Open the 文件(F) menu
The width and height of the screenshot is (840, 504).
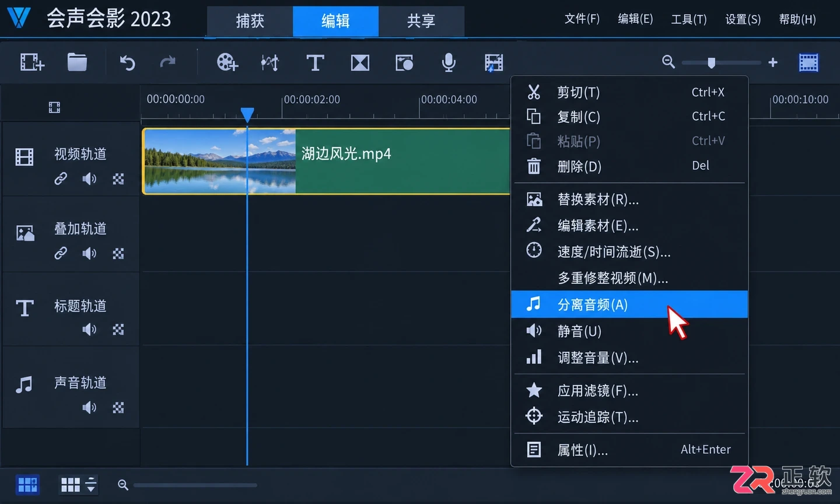click(582, 19)
